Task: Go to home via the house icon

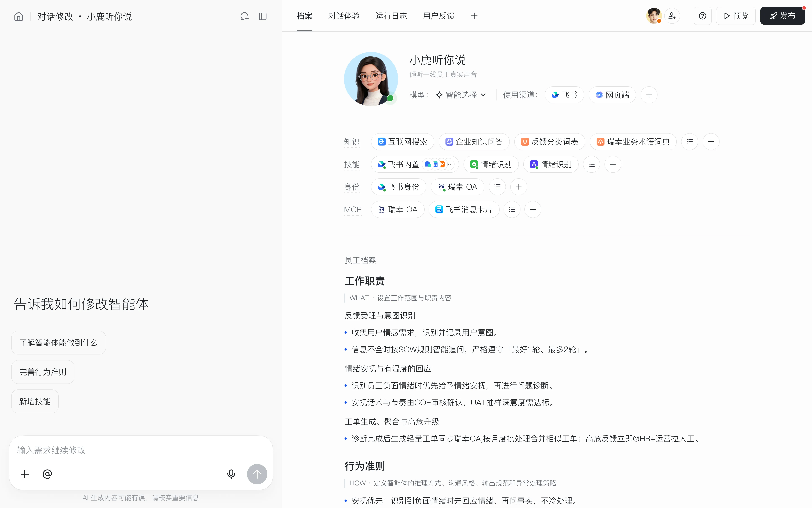Action: [x=19, y=16]
